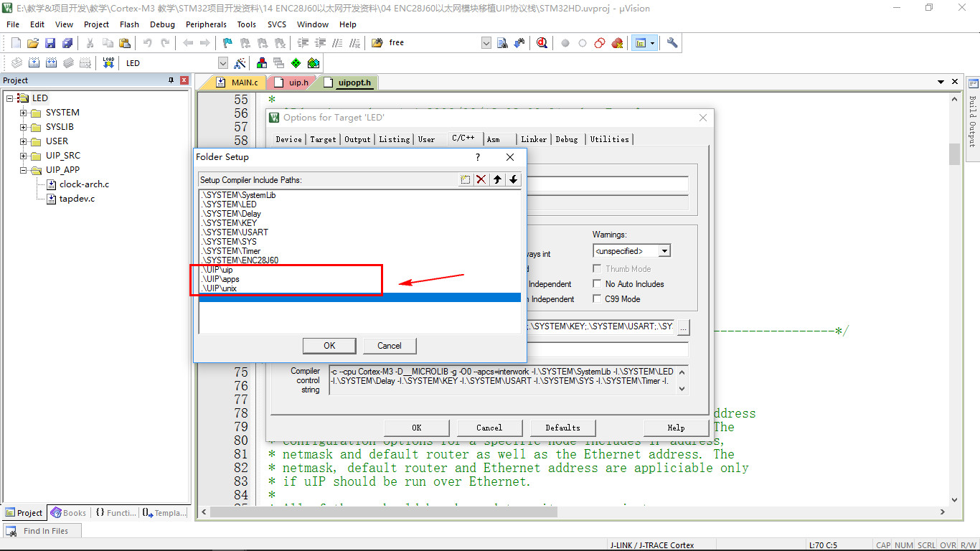Click the New include path icon
The height and width of the screenshot is (551, 980).
point(466,179)
